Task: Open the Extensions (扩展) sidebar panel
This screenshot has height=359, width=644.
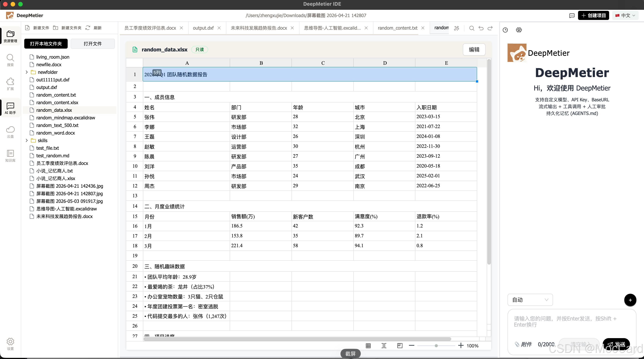Action: pos(10,84)
